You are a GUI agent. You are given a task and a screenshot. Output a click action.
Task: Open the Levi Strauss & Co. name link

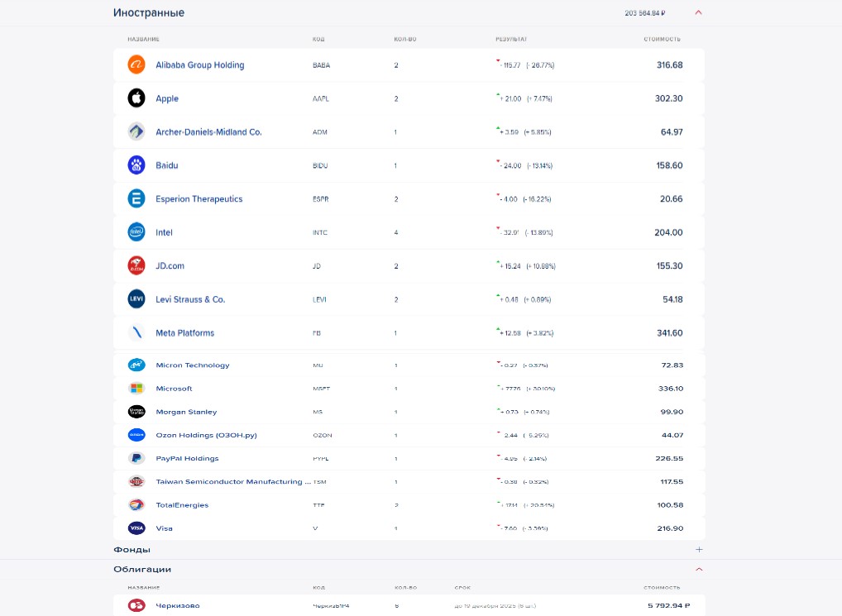[190, 299]
